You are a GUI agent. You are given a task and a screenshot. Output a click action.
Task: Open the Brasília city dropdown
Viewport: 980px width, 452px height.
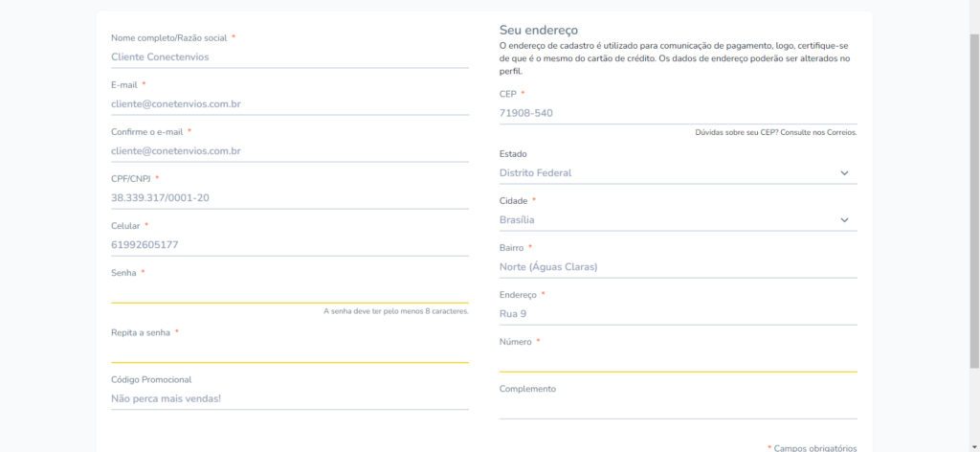click(x=679, y=220)
